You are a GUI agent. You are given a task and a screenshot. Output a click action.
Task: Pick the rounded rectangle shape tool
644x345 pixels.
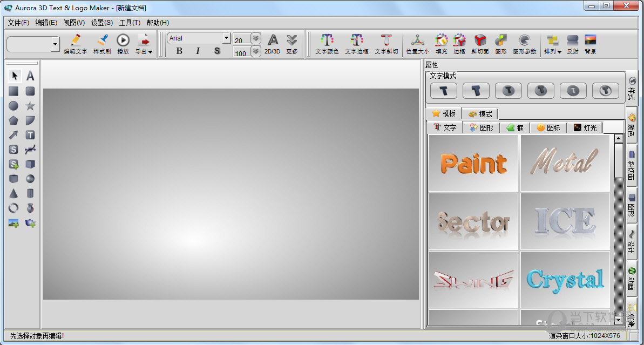[x=30, y=91]
